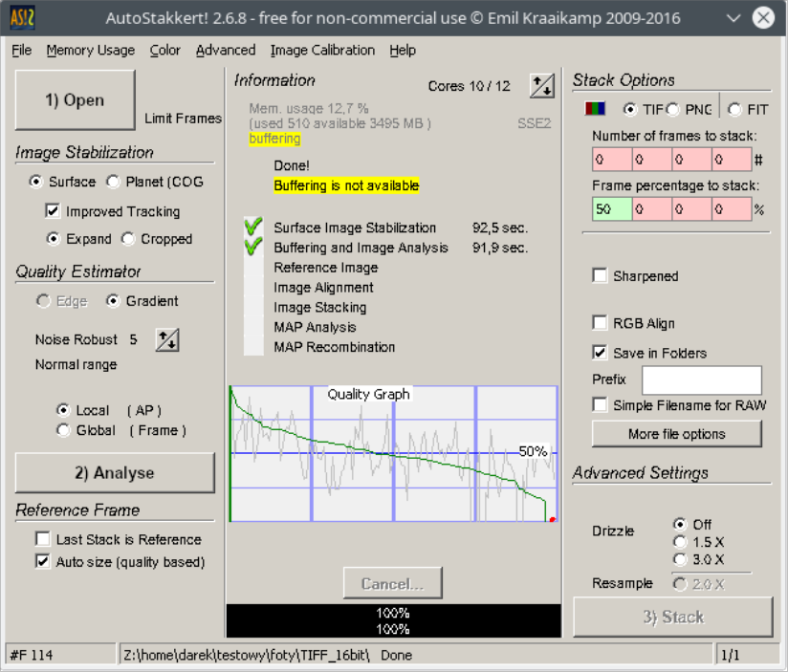This screenshot has width=788, height=672.
Task: Open More file options
Action: pos(676,434)
